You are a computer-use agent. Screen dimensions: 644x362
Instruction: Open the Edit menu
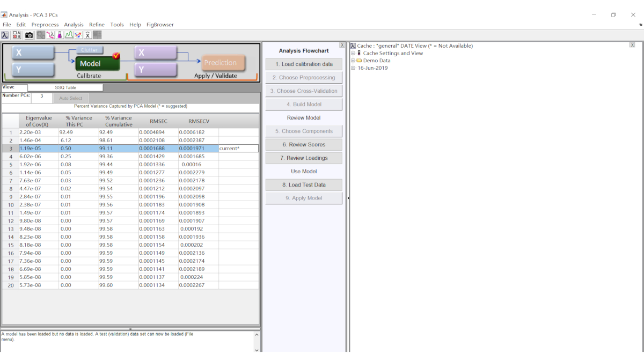click(x=21, y=25)
